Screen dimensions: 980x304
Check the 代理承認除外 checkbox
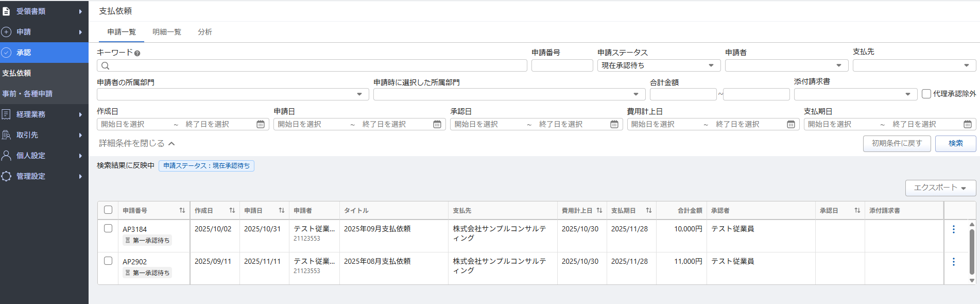(926, 94)
